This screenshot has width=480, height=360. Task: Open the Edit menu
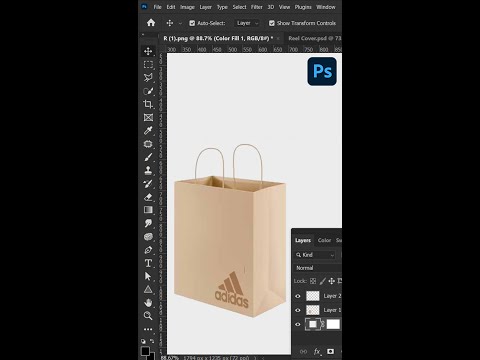click(x=171, y=7)
